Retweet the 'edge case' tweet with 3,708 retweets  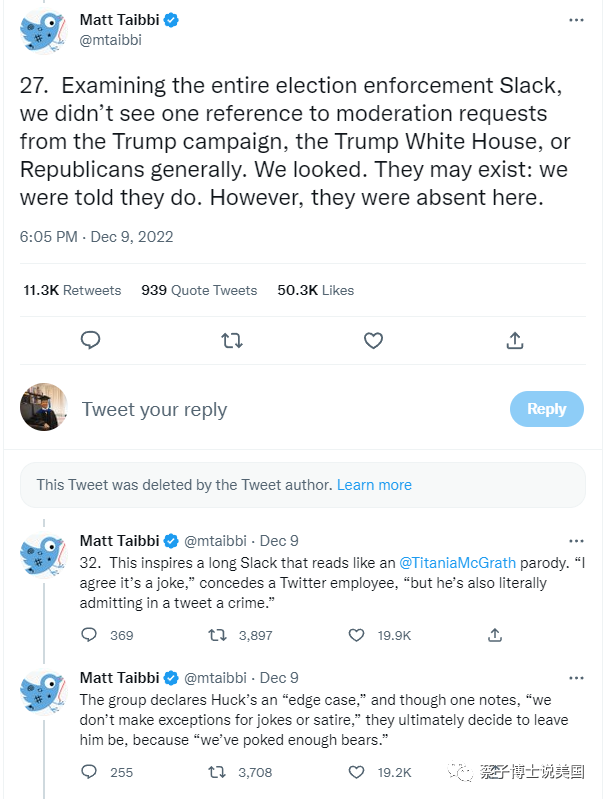[216, 772]
